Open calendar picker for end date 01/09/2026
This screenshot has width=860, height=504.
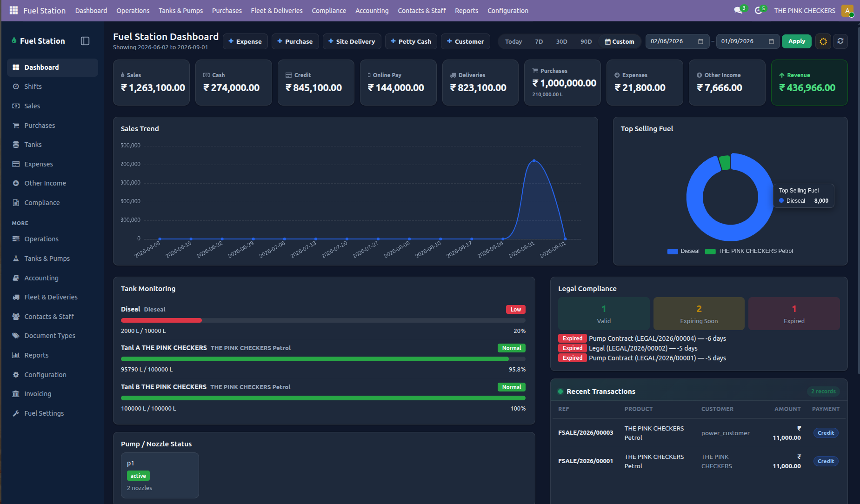coord(771,41)
